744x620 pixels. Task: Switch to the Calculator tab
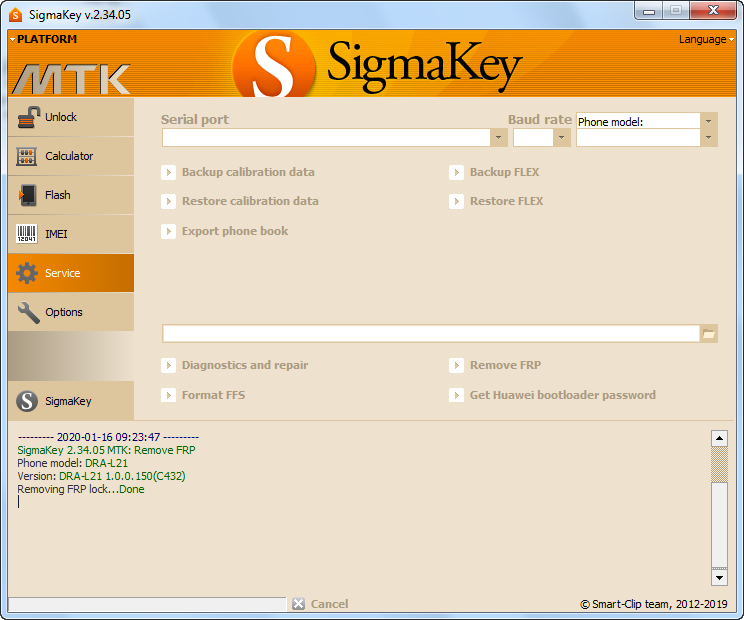(71, 156)
